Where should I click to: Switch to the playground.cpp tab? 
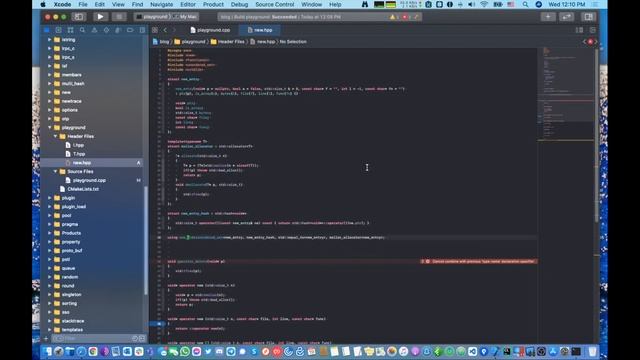210,30
